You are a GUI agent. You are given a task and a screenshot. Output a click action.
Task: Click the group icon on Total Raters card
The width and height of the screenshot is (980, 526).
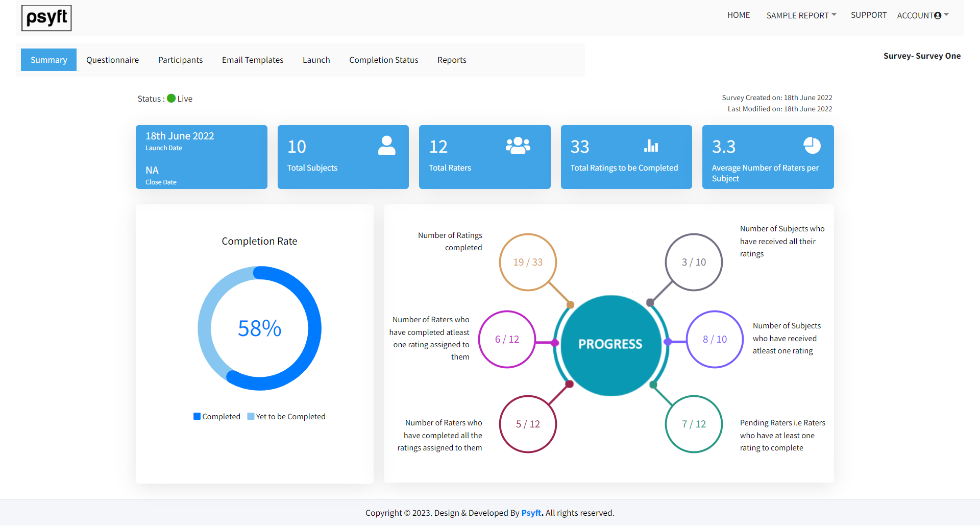pos(518,146)
